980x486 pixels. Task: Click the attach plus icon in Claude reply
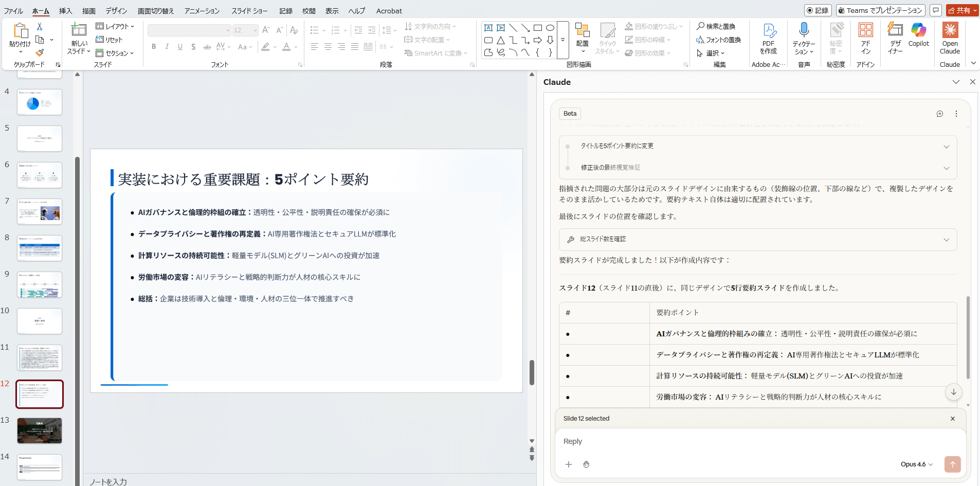(x=569, y=464)
